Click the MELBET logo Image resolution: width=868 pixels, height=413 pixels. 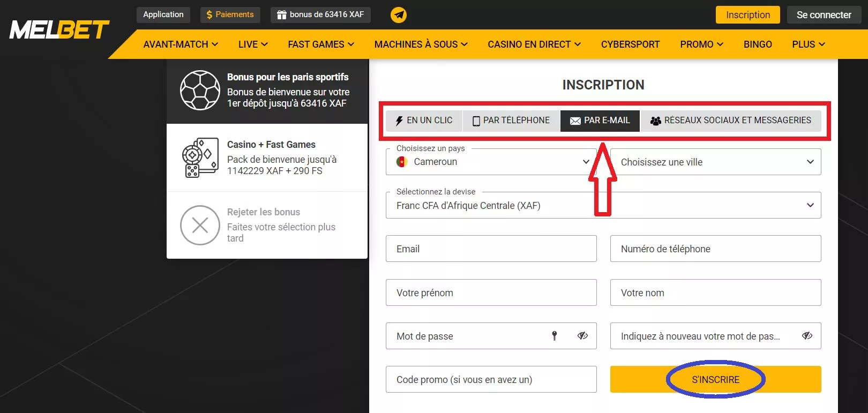[59, 29]
